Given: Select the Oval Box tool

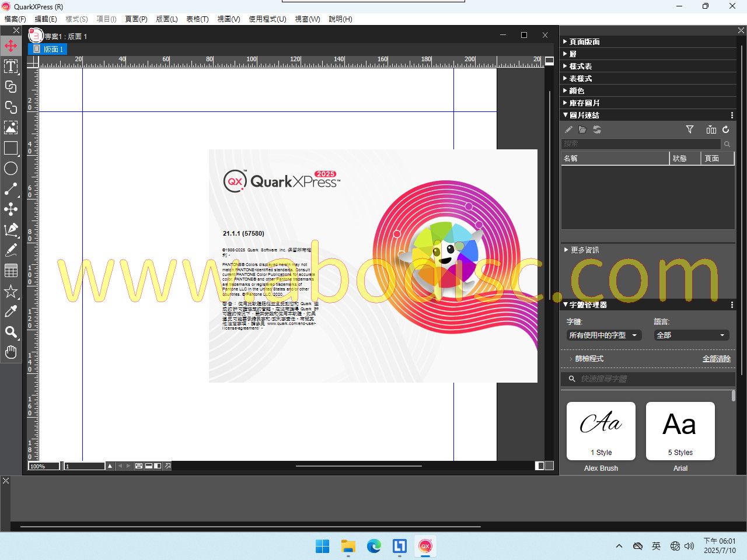Looking at the screenshot, I should [11, 169].
